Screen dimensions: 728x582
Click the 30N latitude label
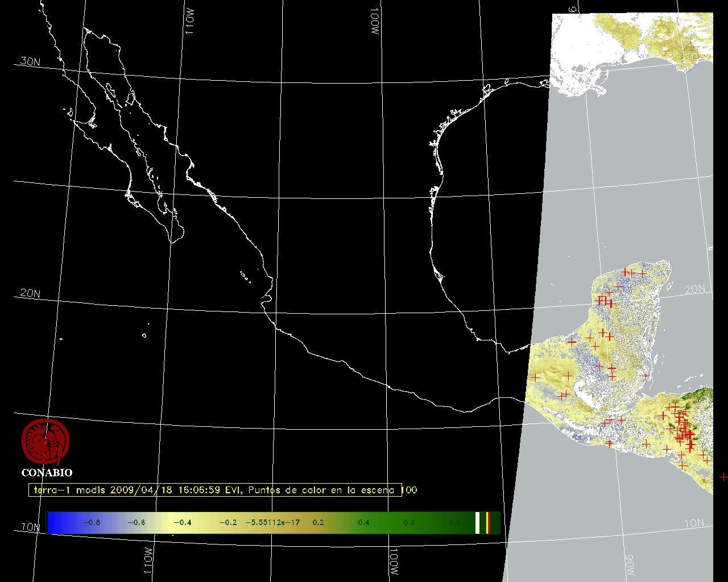click(x=30, y=61)
